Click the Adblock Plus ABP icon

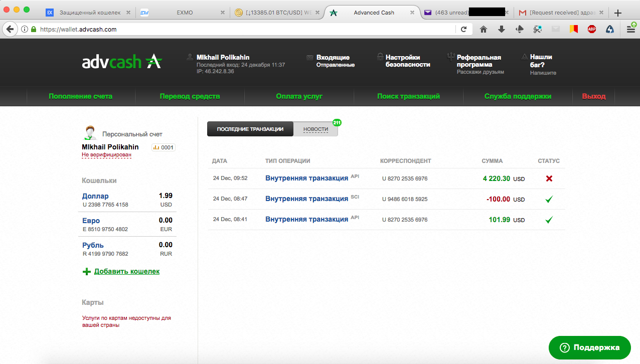tap(592, 30)
